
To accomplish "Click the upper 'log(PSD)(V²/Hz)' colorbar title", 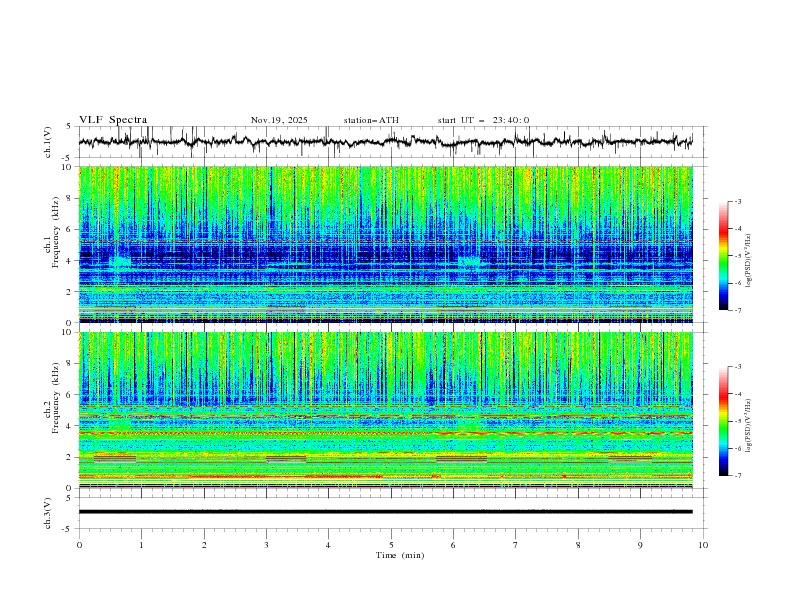I will pos(748,261).
